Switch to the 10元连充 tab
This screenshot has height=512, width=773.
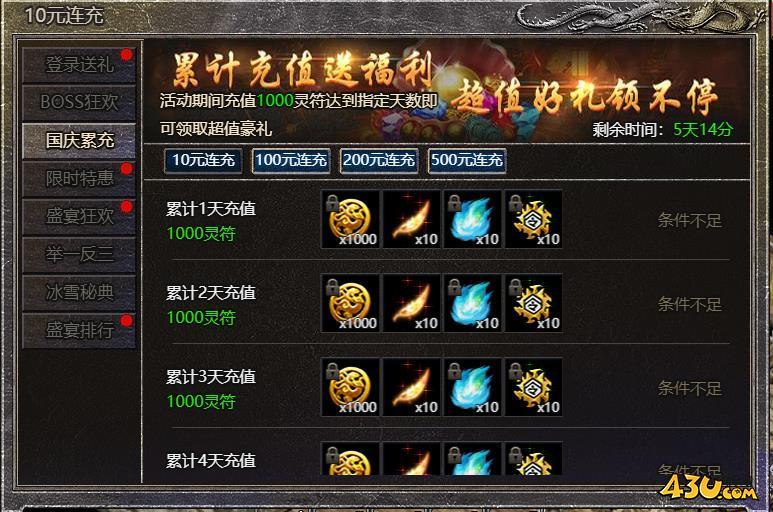(x=203, y=161)
